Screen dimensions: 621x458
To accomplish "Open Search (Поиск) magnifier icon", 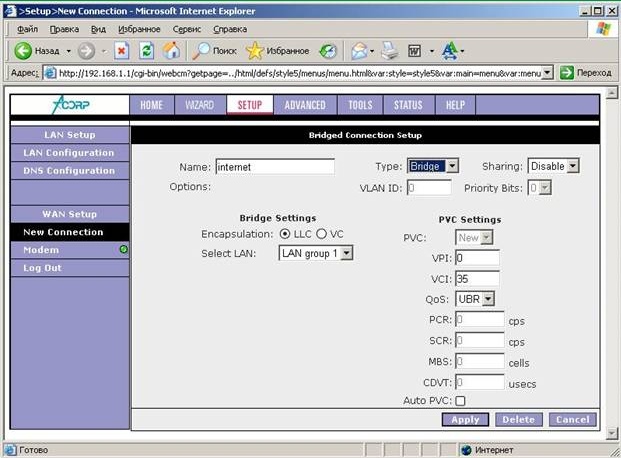I will coord(202,51).
